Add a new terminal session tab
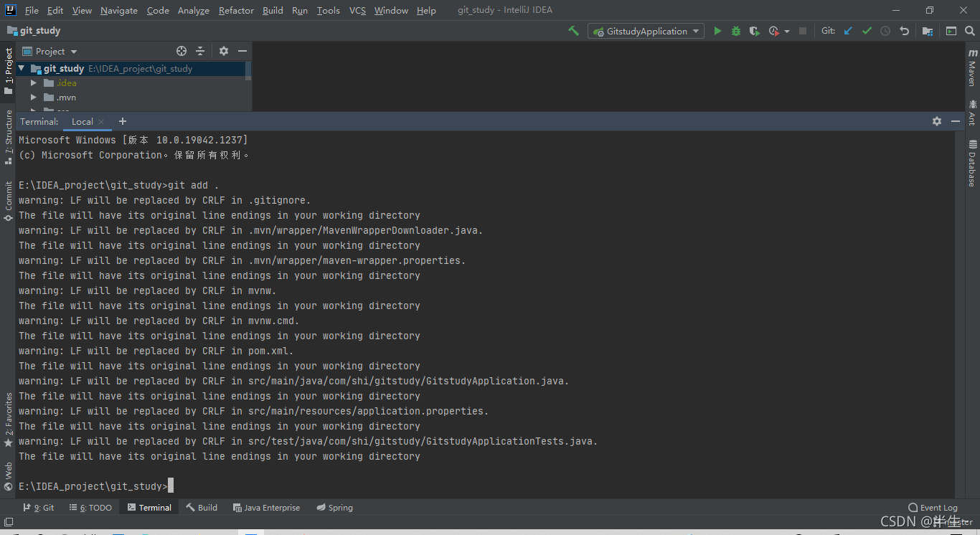Image resolution: width=980 pixels, height=535 pixels. pos(123,121)
